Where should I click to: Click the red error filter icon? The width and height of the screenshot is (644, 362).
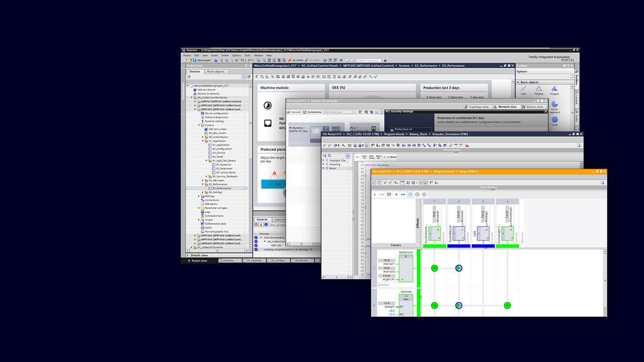point(256,225)
